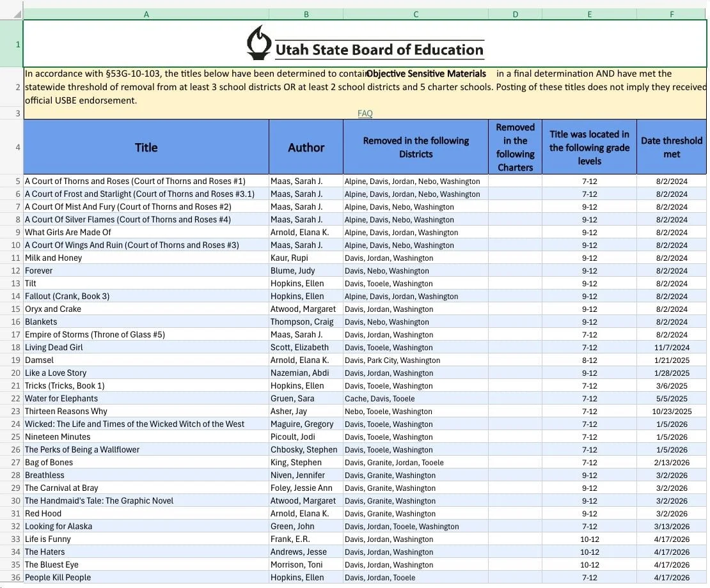710x588 pixels.
Task: Click cell 'A Court Of Silver Flames'
Action: [146, 219]
